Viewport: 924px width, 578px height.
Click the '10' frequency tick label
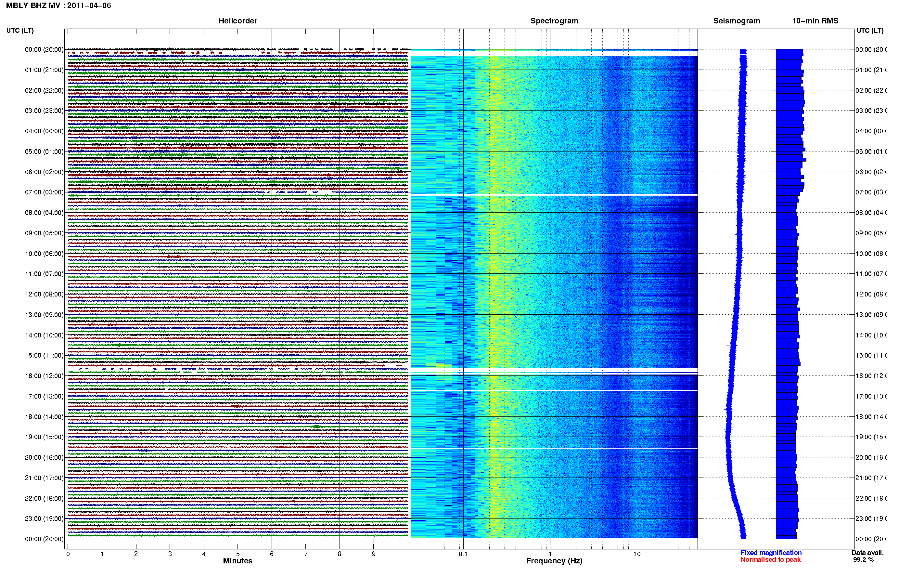coord(637,554)
